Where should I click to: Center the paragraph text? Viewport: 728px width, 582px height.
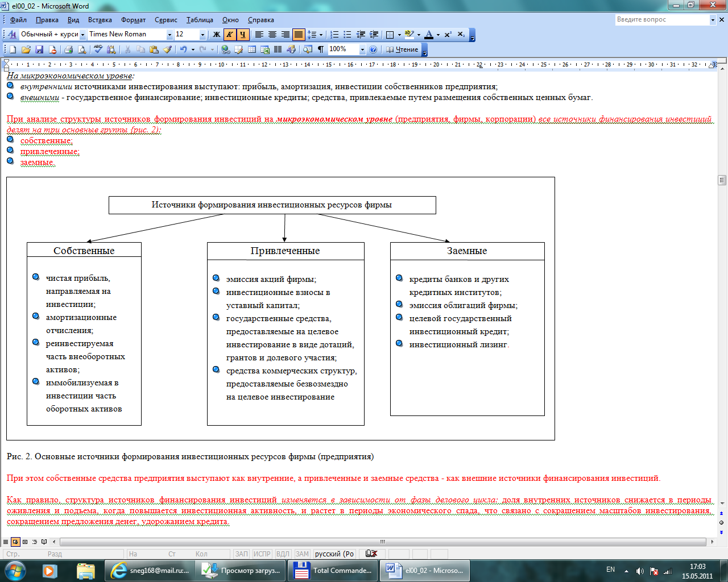272,35
